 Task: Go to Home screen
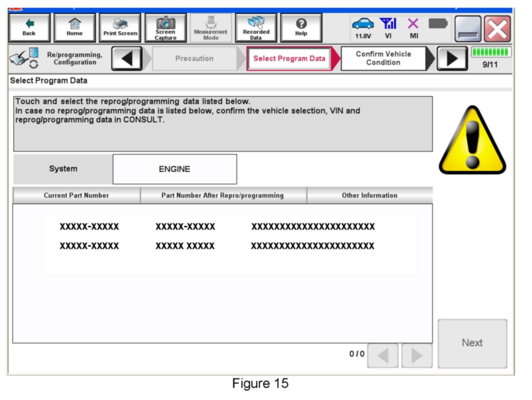coord(74,28)
